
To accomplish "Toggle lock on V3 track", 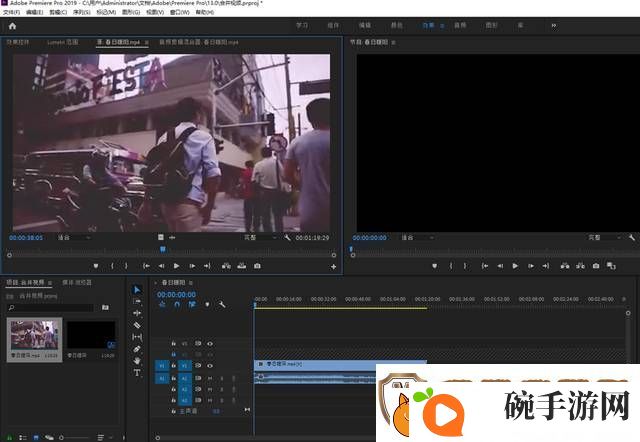I will click(x=173, y=344).
